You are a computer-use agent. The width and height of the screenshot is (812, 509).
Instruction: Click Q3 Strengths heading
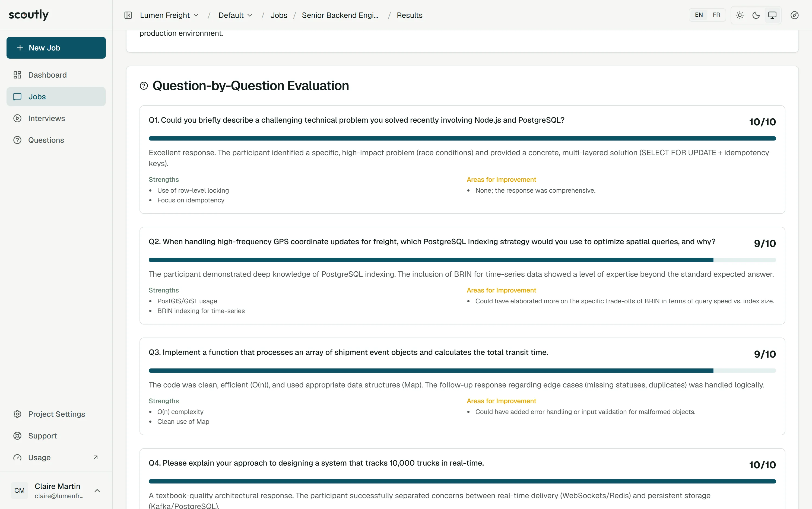pyautogui.click(x=164, y=401)
